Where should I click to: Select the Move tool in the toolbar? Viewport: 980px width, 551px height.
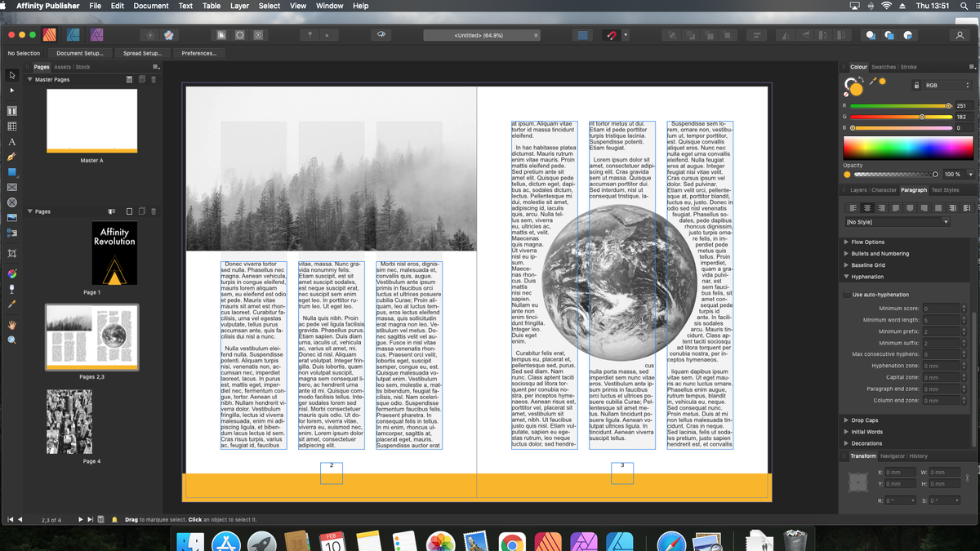pos(11,73)
